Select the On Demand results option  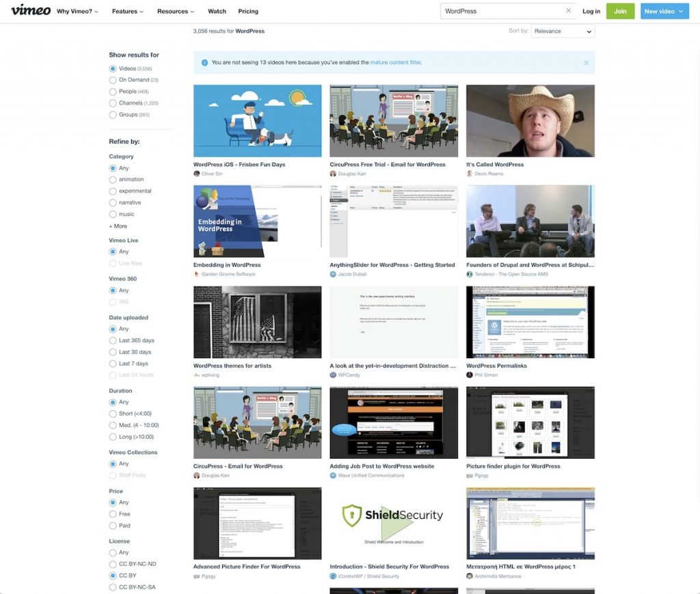[x=113, y=81]
